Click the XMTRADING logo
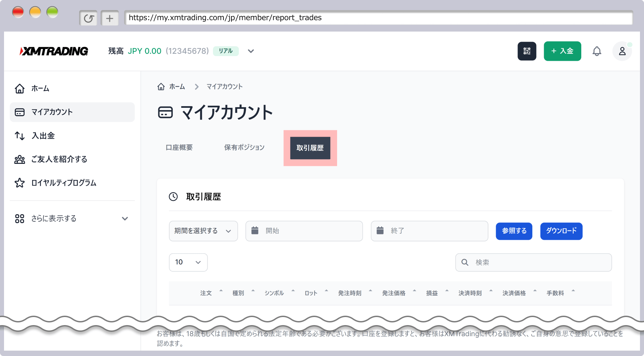The width and height of the screenshot is (644, 356). click(x=53, y=51)
